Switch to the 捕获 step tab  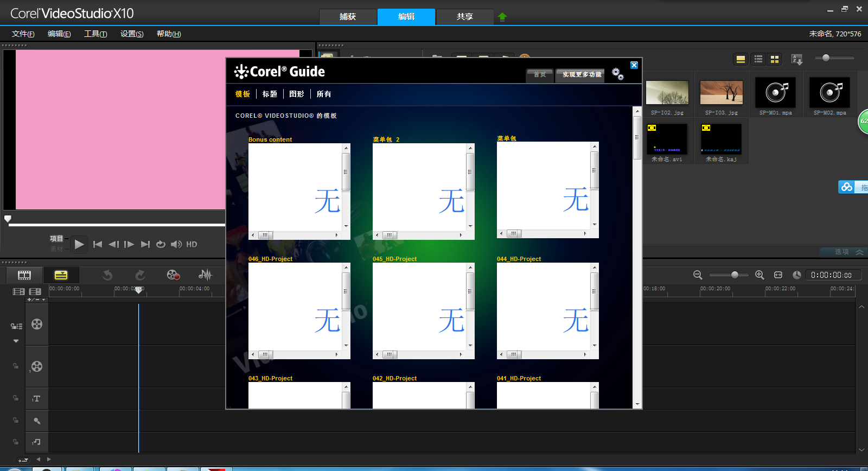pos(348,17)
